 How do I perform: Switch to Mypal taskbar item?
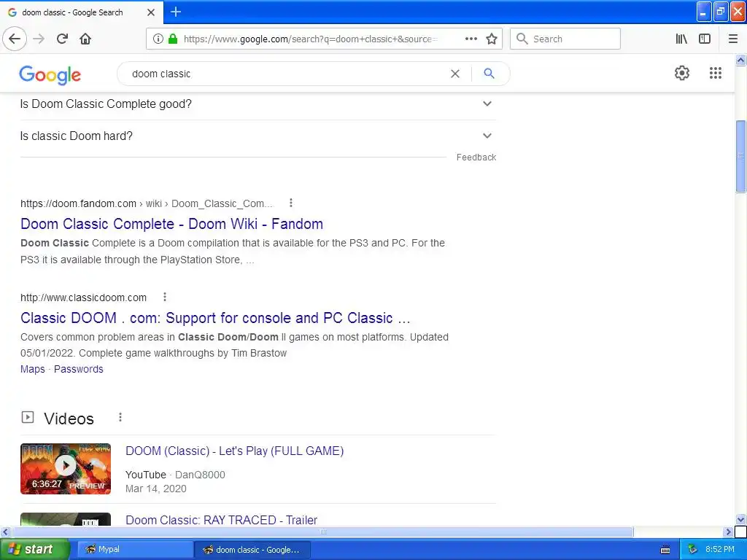[x=135, y=550]
